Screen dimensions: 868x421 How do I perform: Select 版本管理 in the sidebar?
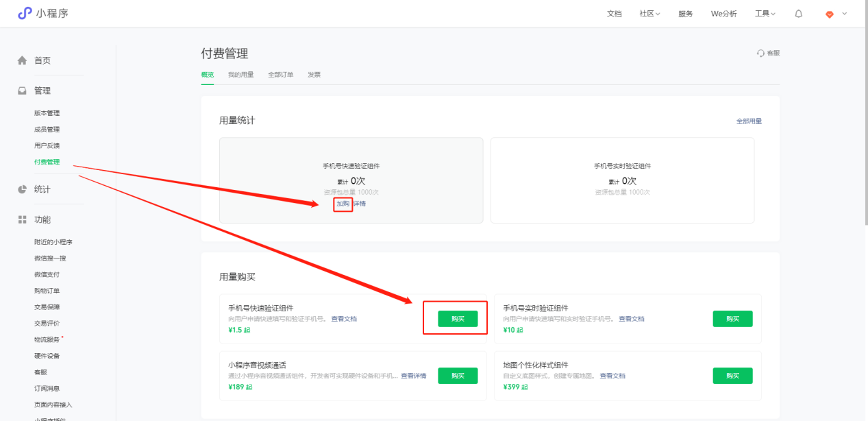pyautogui.click(x=47, y=113)
